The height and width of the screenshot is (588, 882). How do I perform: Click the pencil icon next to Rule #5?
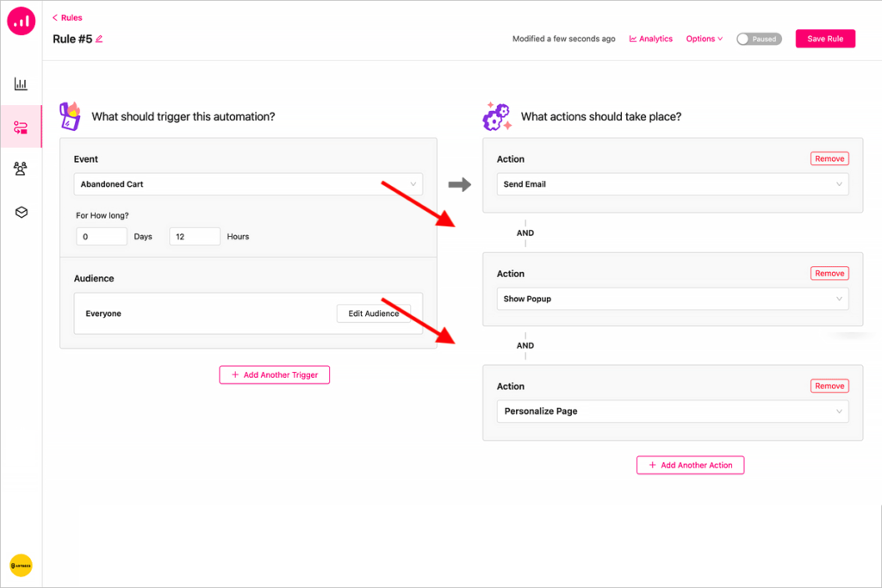click(x=99, y=39)
